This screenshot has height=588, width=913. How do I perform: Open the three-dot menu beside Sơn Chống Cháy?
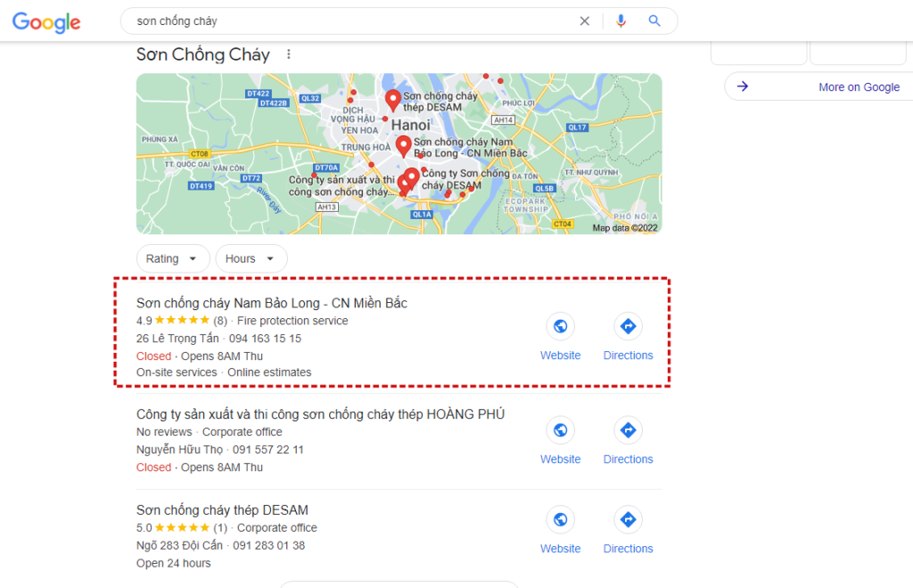(x=289, y=54)
